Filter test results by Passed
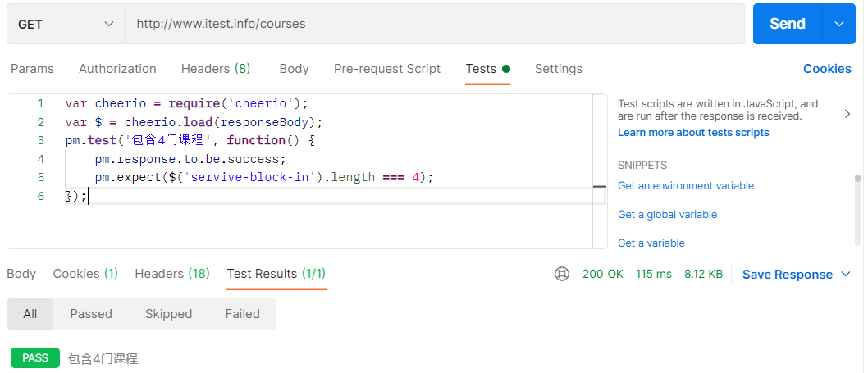This screenshot has height=373, width=868. pyautogui.click(x=91, y=314)
